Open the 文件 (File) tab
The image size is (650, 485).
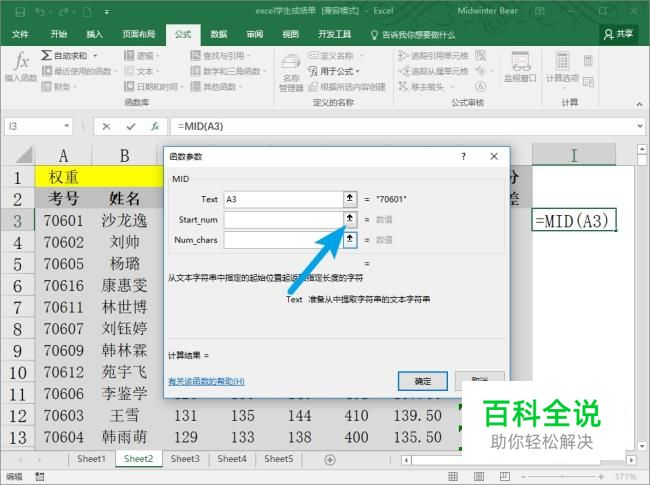(20, 34)
